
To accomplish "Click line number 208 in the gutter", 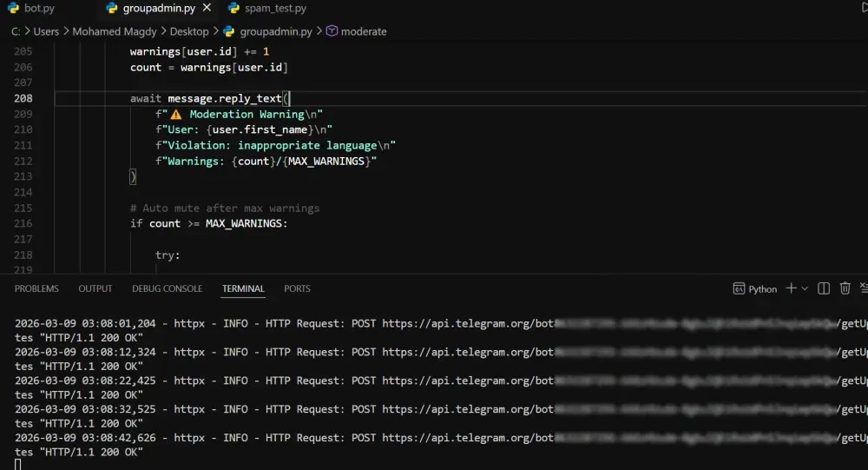I will 23,99.
